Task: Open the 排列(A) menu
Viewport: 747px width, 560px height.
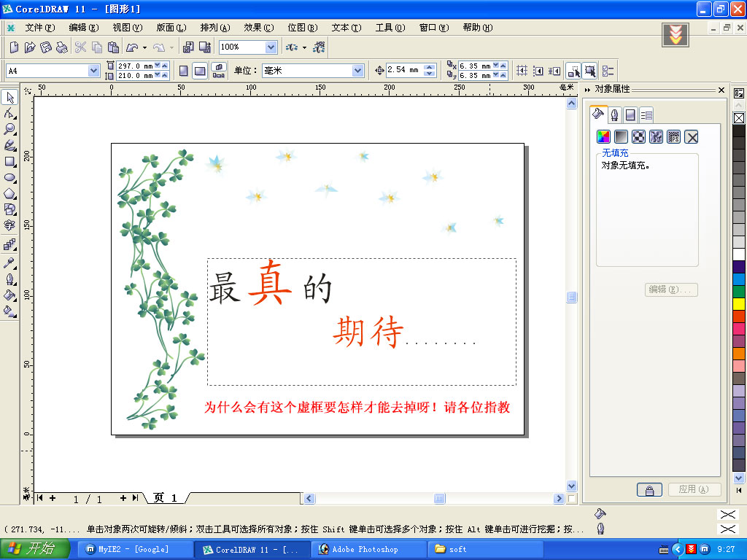Action: (215, 28)
